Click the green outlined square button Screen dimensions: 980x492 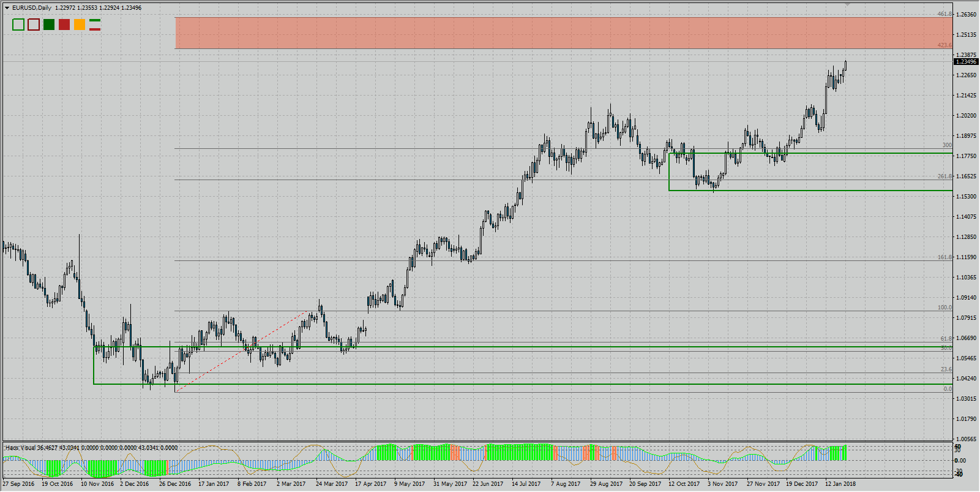[18, 25]
